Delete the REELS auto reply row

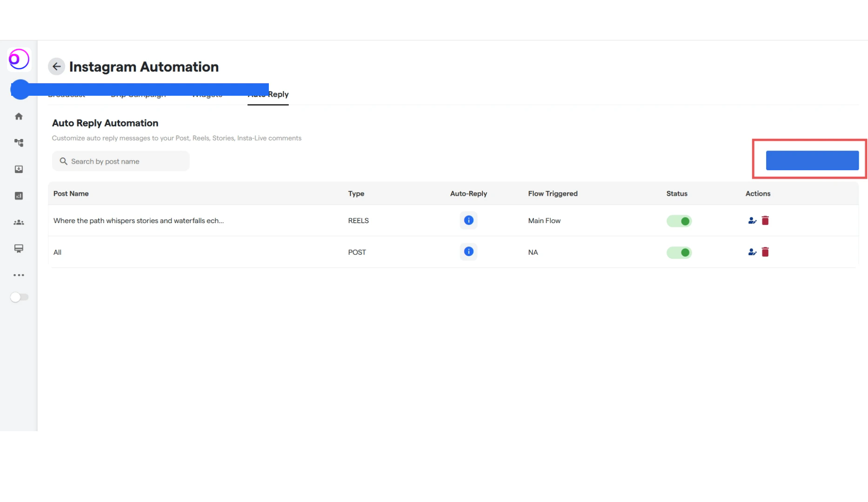(x=765, y=220)
